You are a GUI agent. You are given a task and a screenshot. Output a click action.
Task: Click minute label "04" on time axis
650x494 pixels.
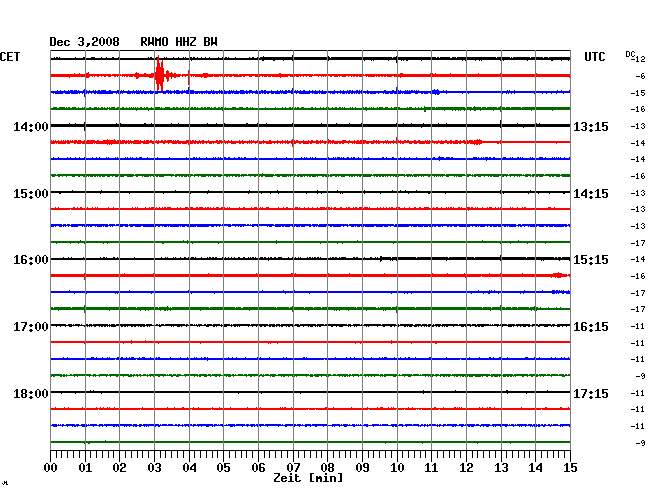click(189, 467)
